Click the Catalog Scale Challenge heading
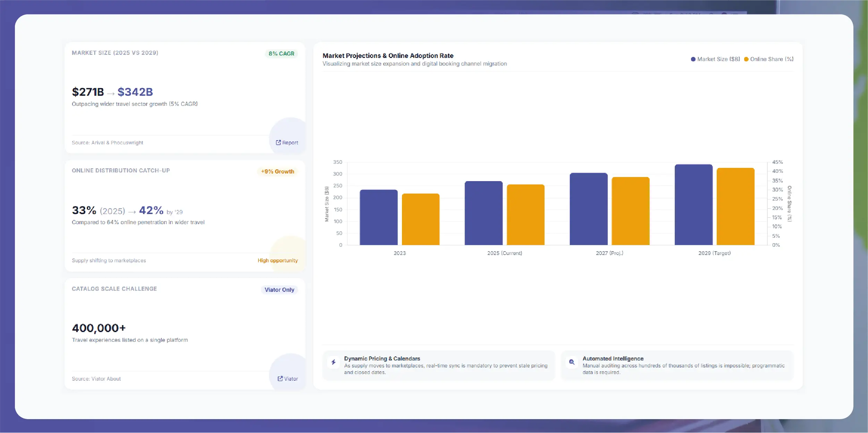Screen dimensions: 868x433 point(114,289)
